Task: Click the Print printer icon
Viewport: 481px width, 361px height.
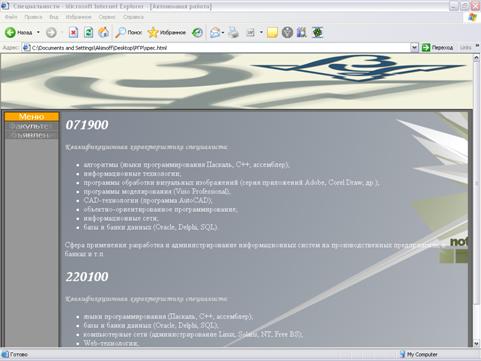Action: [x=234, y=32]
